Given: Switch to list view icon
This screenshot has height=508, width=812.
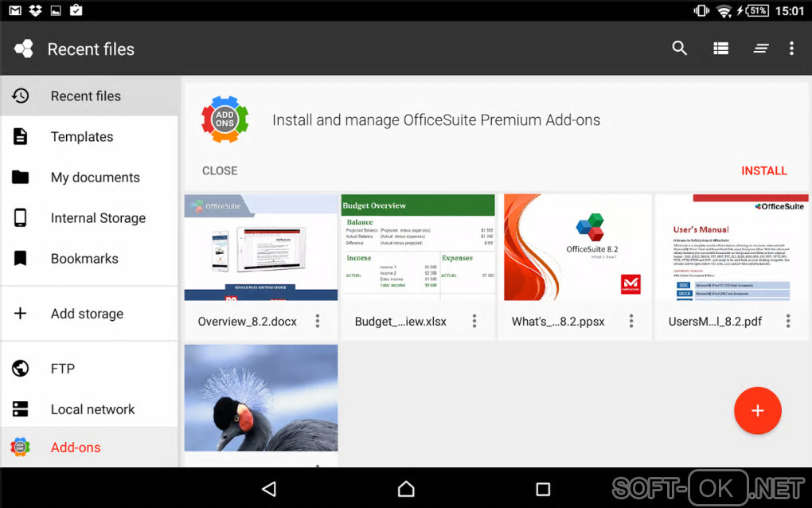Looking at the screenshot, I should click(721, 48).
